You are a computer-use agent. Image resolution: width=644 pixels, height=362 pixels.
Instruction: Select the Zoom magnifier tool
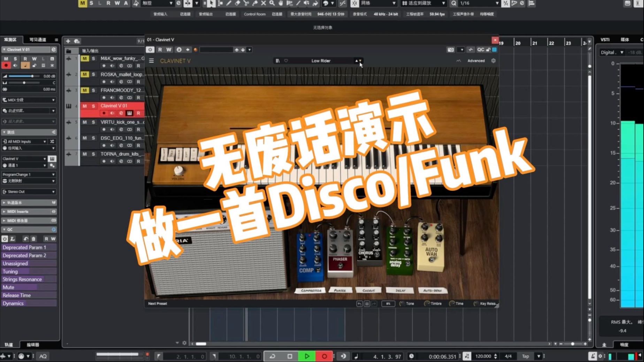pyautogui.click(x=272, y=3)
